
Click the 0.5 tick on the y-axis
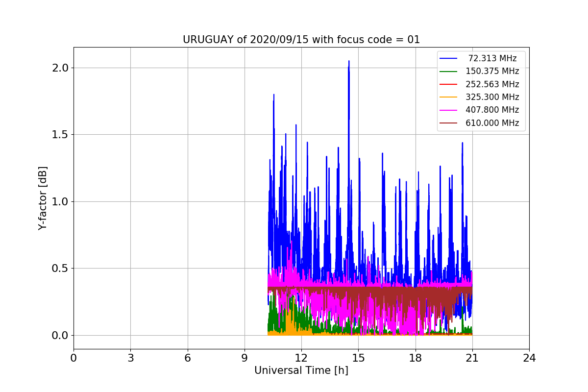pyautogui.click(x=60, y=269)
